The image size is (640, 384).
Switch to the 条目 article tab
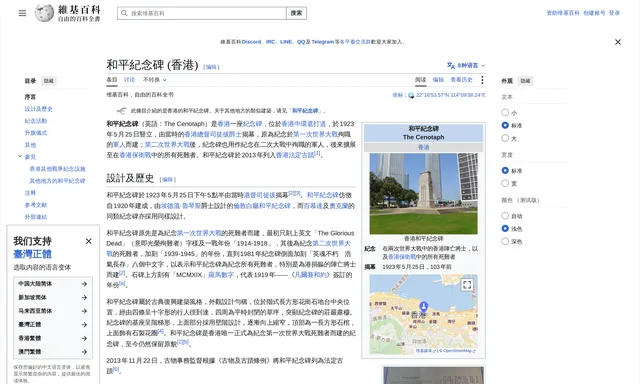click(x=112, y=80)
